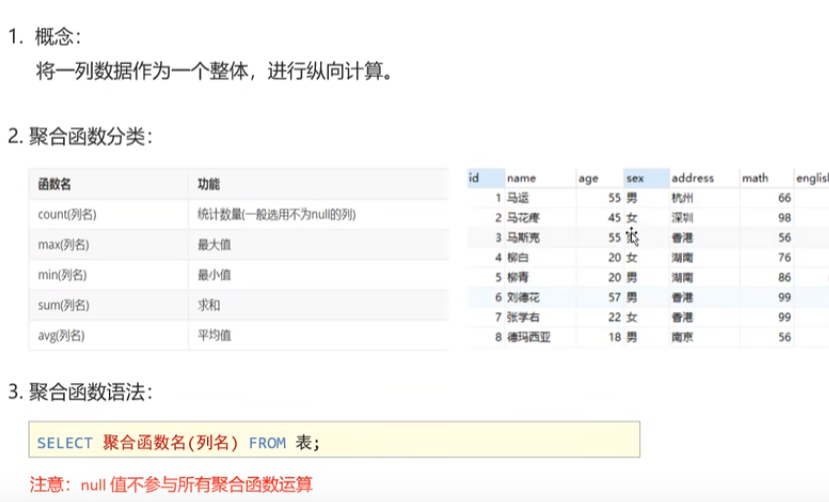Screen dimensions: 829x502
Task: Click the "3. 聚合函数语法:" heading
Action: pyautogui.click(x=80, y=392)
